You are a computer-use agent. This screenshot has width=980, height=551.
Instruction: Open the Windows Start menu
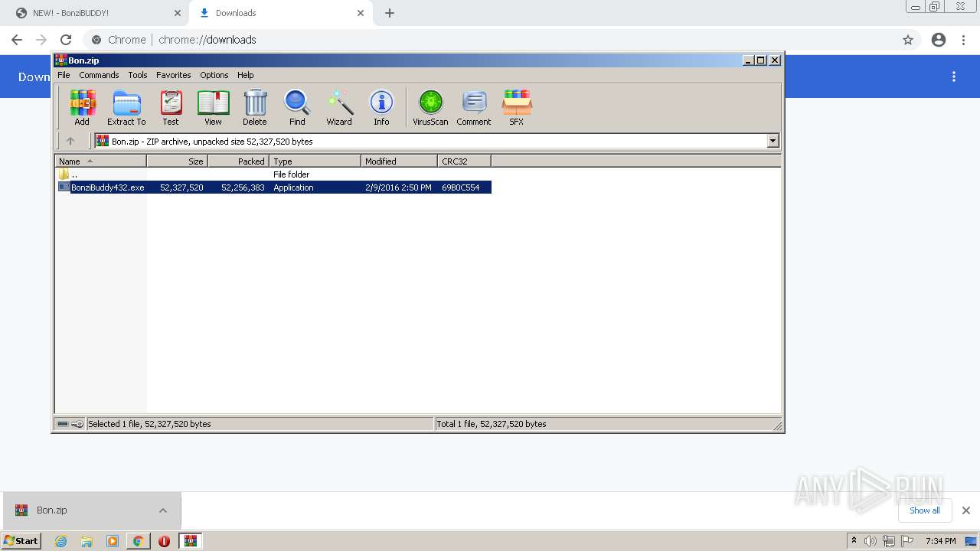[21, 540]
